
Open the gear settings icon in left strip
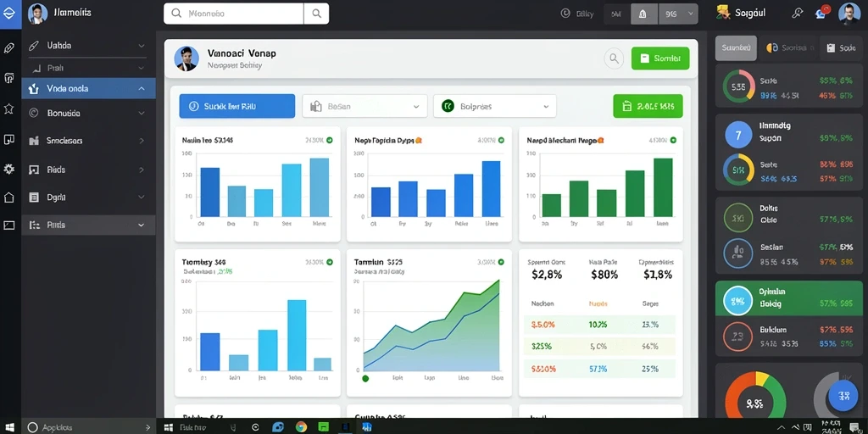tap(8, 169)
